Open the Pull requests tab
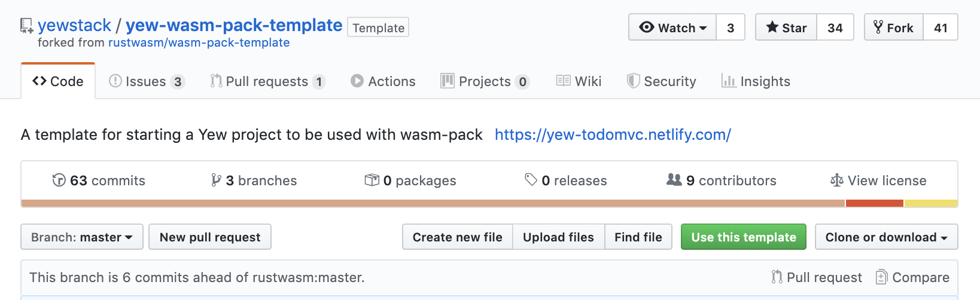 [x=267, y=81]
